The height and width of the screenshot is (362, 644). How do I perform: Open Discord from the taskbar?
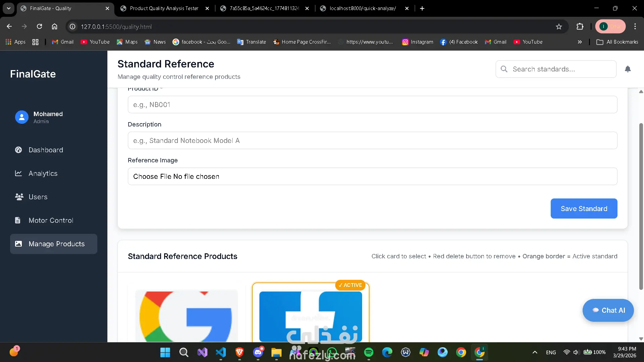(x=258, y=352)
